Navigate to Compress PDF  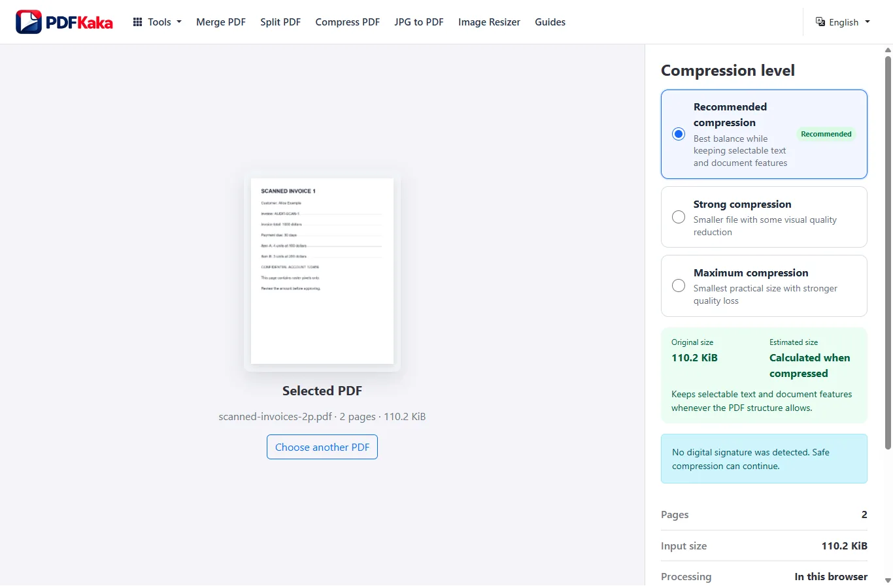pyautogui.click(x=348, y=22)
